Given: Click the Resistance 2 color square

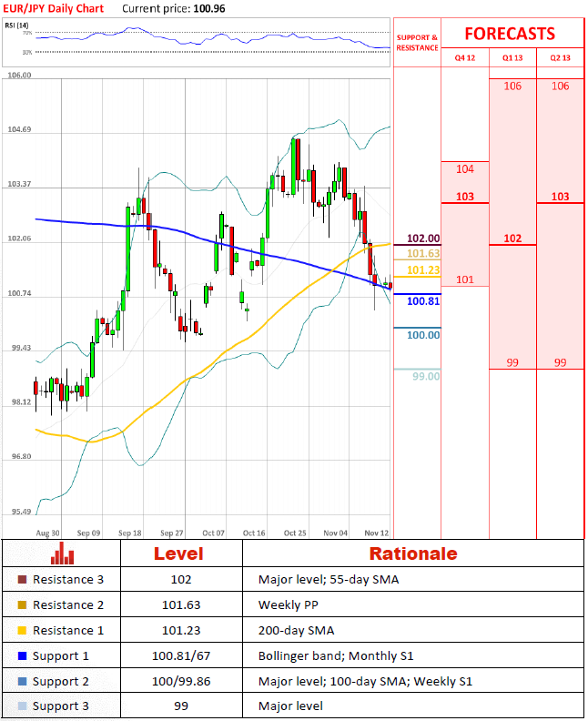Looking at the screenshot, I should [22, 604].
